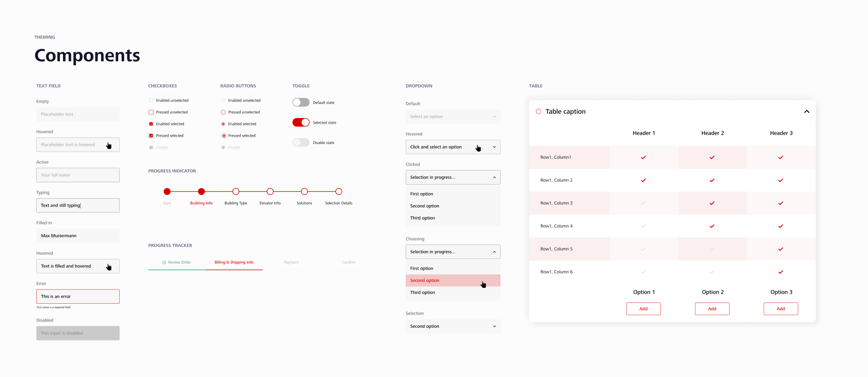Collapse the Table caption chevron
868x377 pixels.
(807, 112)
